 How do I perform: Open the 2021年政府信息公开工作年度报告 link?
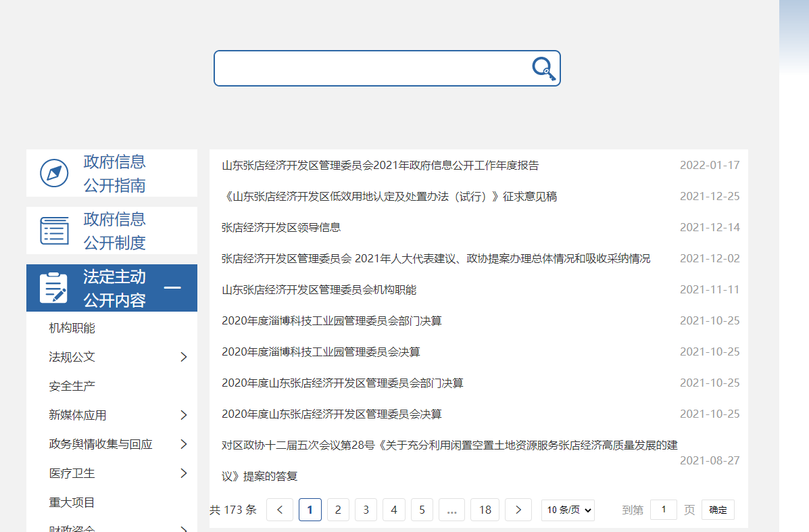click(x=380, y=165)
